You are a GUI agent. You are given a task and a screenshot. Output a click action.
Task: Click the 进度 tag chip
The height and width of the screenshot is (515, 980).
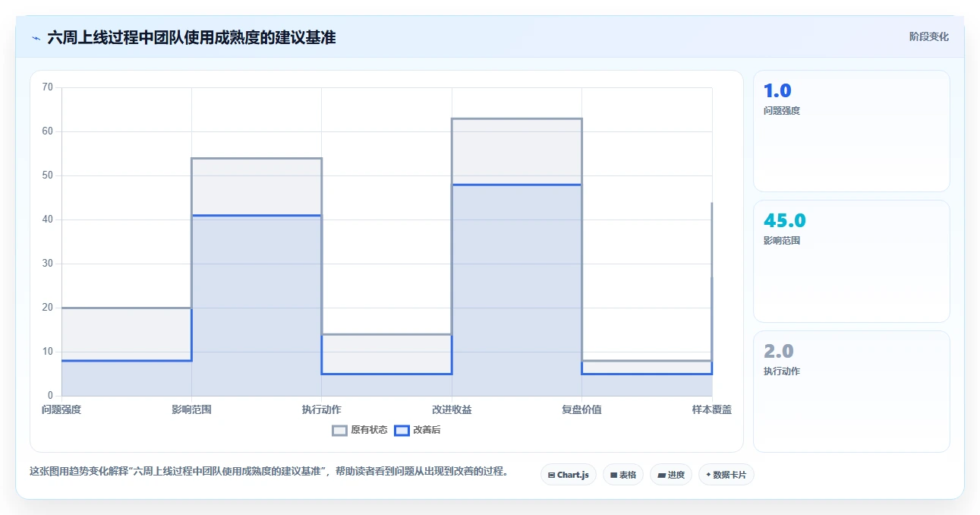671,475
